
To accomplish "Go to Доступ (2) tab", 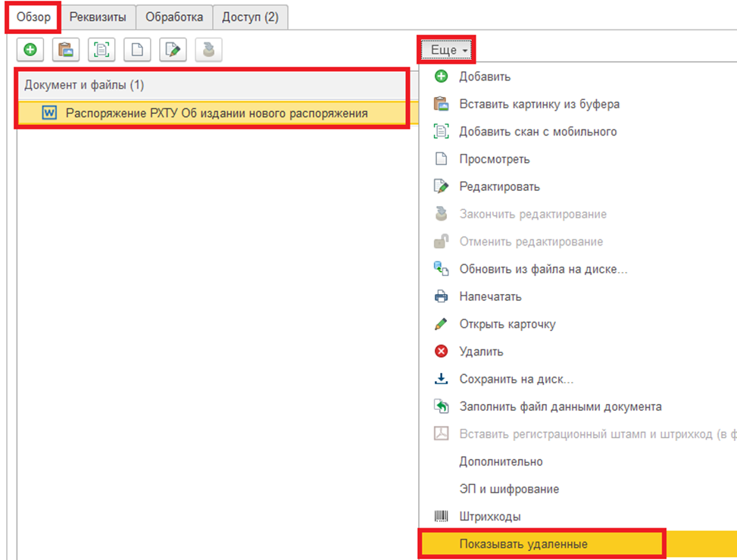I will click(250, 17).
